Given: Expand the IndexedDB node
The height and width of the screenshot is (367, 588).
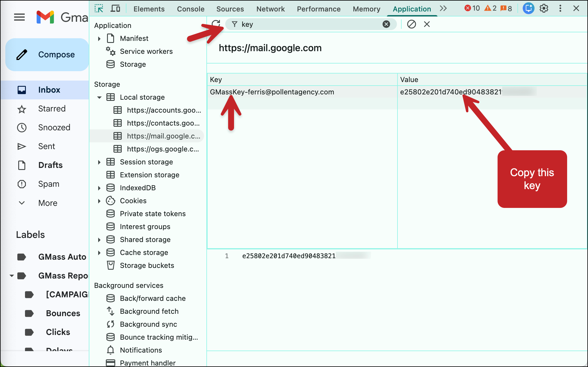Looking at the screenshot, I should click(99, 188).
